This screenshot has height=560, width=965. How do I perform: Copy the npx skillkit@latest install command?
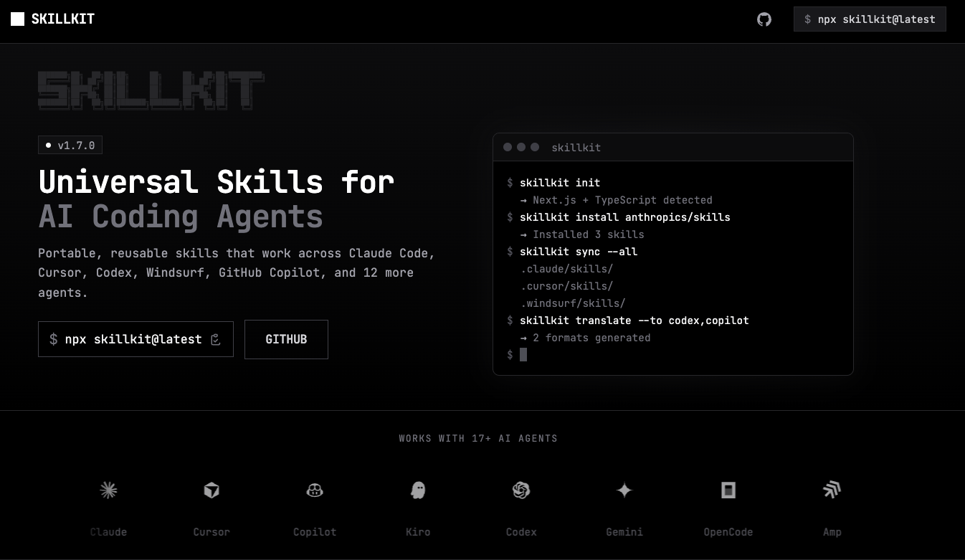tap(216, 339)
